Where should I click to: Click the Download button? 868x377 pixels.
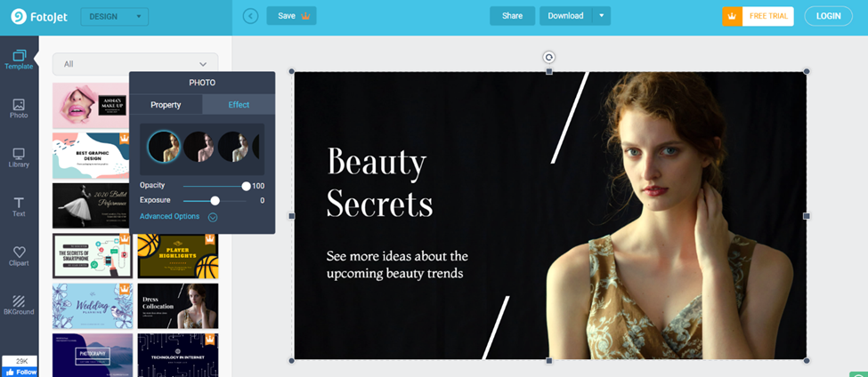point(565,16)
